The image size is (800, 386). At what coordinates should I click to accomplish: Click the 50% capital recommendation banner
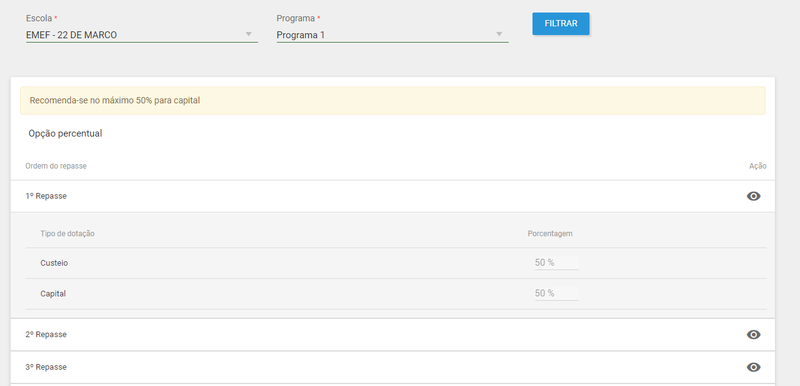[392, 100]
